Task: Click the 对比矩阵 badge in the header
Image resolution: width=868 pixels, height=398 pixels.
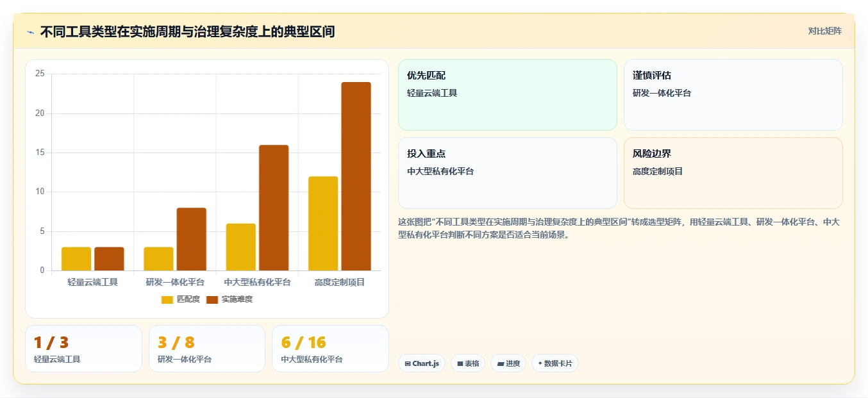Action: [x=824, y=31]
